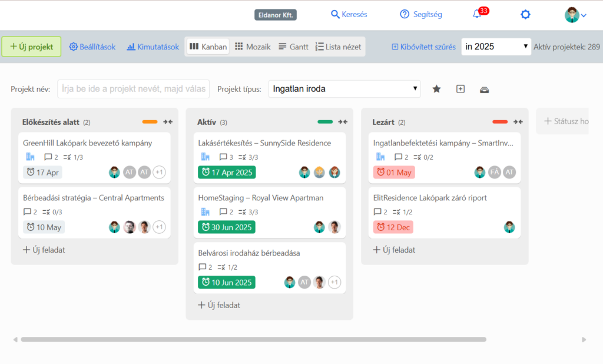
Task: Click the plus-box icon next to star
Action: pyautogui.click(x=460, y=90)
